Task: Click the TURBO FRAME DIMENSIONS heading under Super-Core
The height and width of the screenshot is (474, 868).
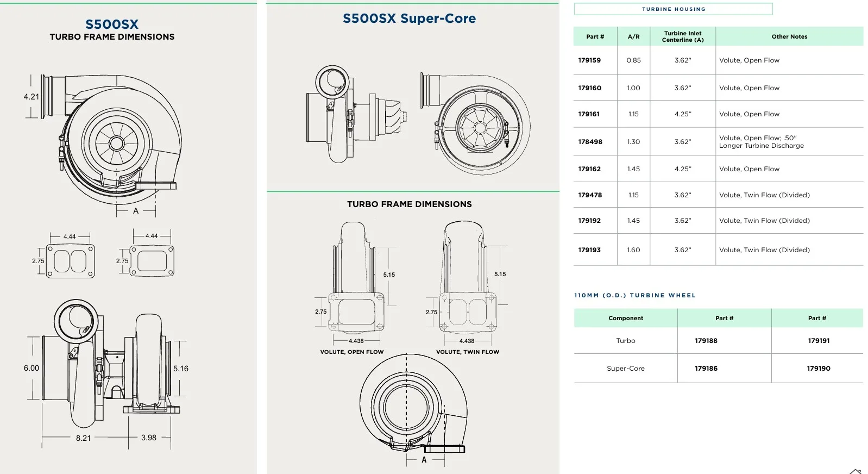Action: point(410,204)
